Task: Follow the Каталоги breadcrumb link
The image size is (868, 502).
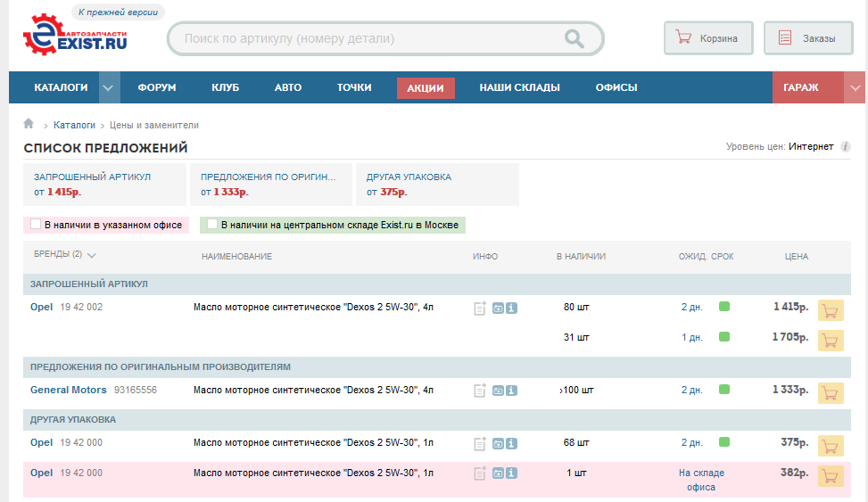Action: pos(74,125)
